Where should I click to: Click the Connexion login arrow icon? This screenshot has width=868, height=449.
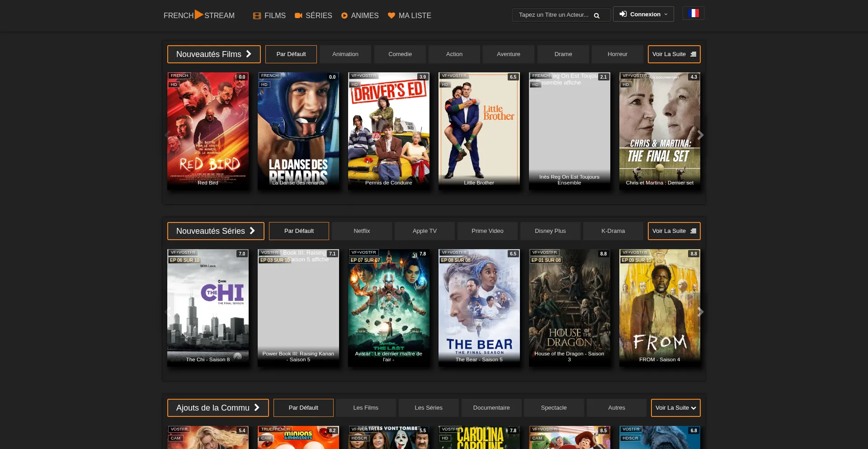(623, 14)
